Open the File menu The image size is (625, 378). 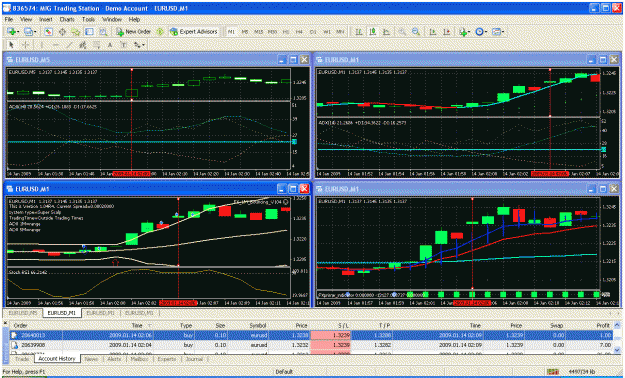click(x=9, y=19)
